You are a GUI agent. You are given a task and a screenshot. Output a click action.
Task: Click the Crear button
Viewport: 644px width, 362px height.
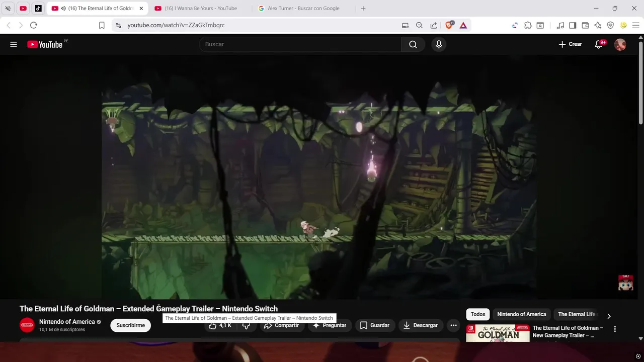click(x=570, y=44)
